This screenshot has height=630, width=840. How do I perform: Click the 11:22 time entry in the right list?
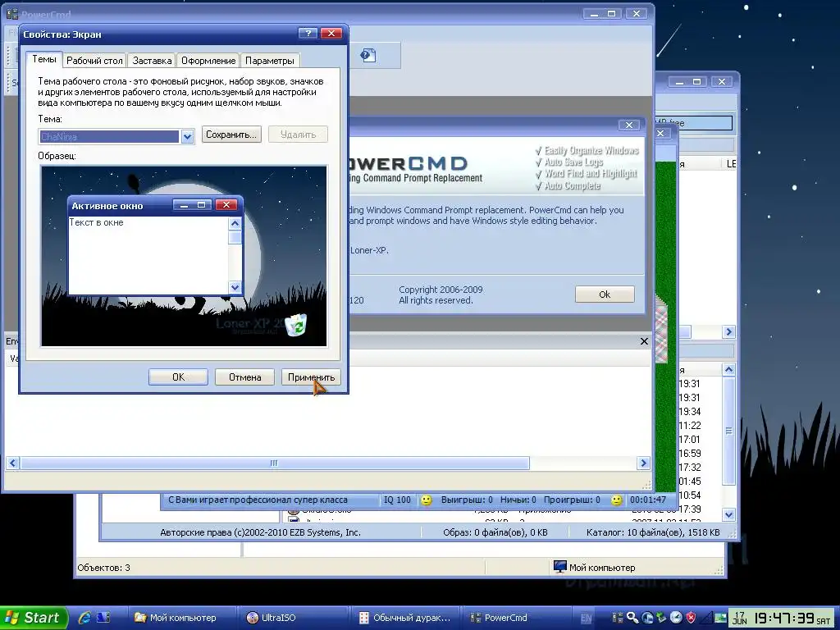point(689,426)
